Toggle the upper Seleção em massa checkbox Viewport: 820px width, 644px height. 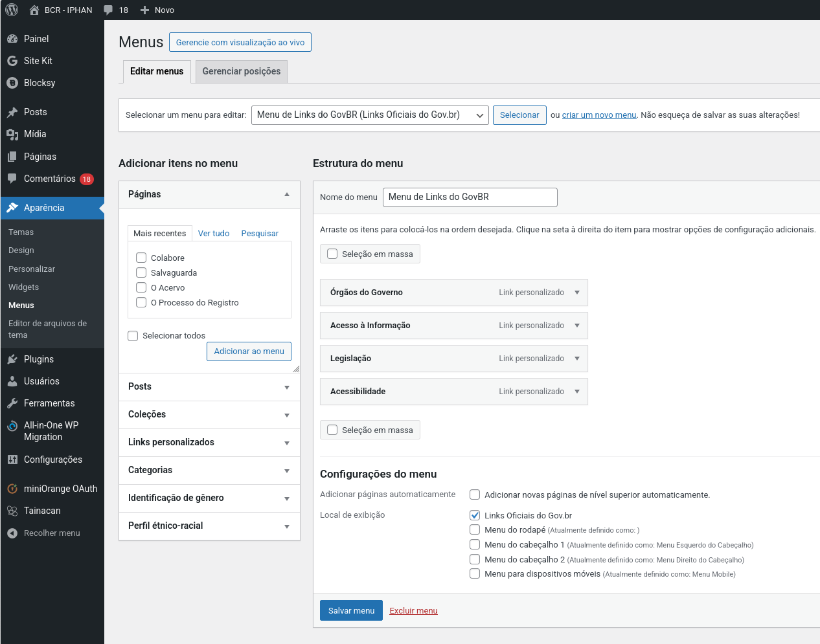(332, 254)
